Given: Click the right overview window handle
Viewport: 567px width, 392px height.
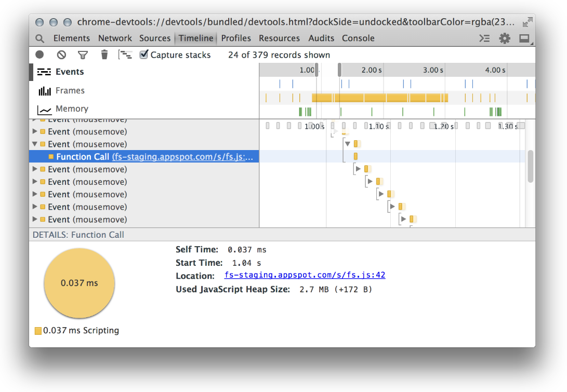Looking at the screenshot, I should click(x=339, y=70).
